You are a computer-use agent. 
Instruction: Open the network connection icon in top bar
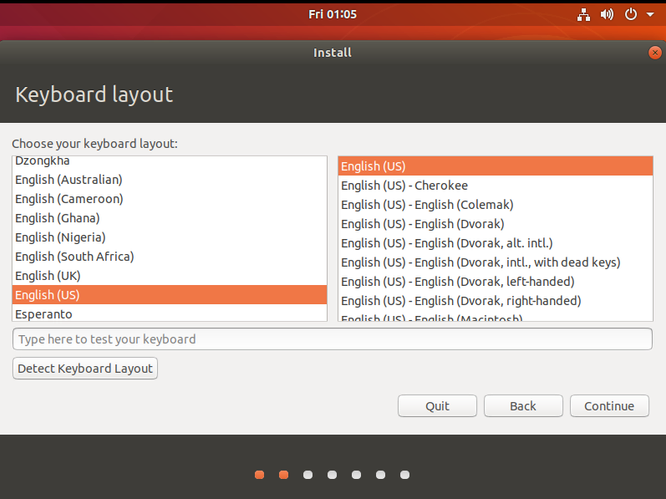click(x=583, y=14)
